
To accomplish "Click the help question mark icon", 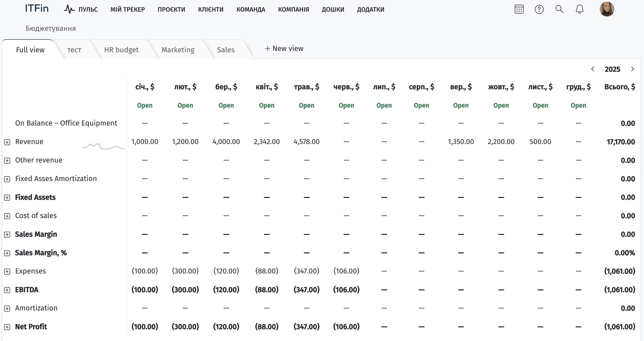I will pyautogui.click(x=539, y=10).
